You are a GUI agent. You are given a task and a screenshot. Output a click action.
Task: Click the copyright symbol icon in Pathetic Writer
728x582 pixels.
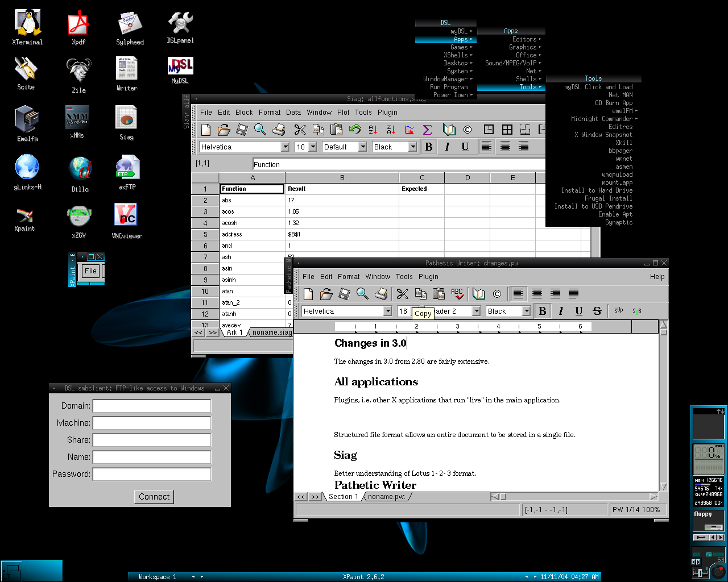click(497, 294)
